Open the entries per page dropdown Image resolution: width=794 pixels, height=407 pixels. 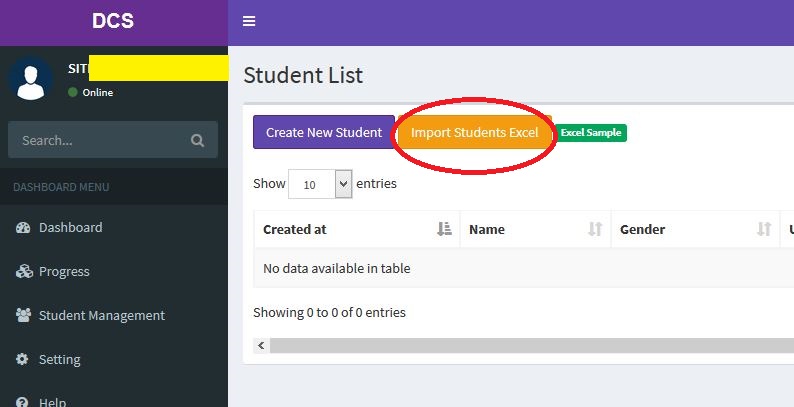click(x=320, y=184)
